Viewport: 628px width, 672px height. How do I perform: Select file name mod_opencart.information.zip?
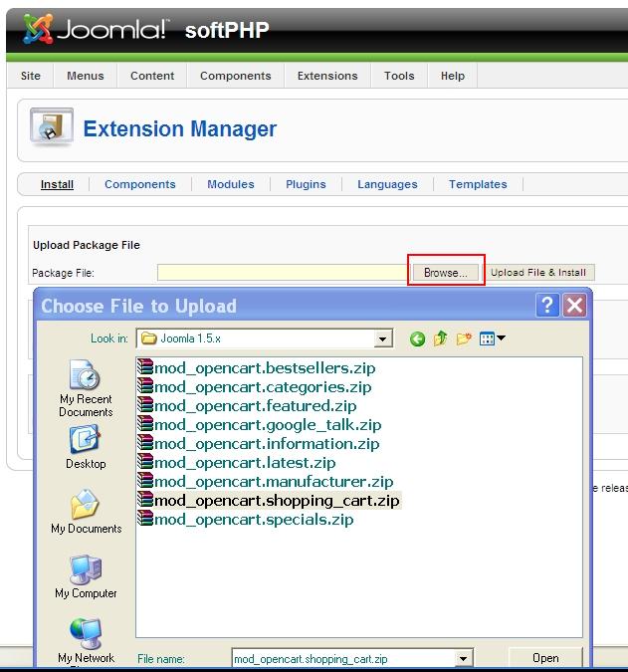tap(267, 444)
